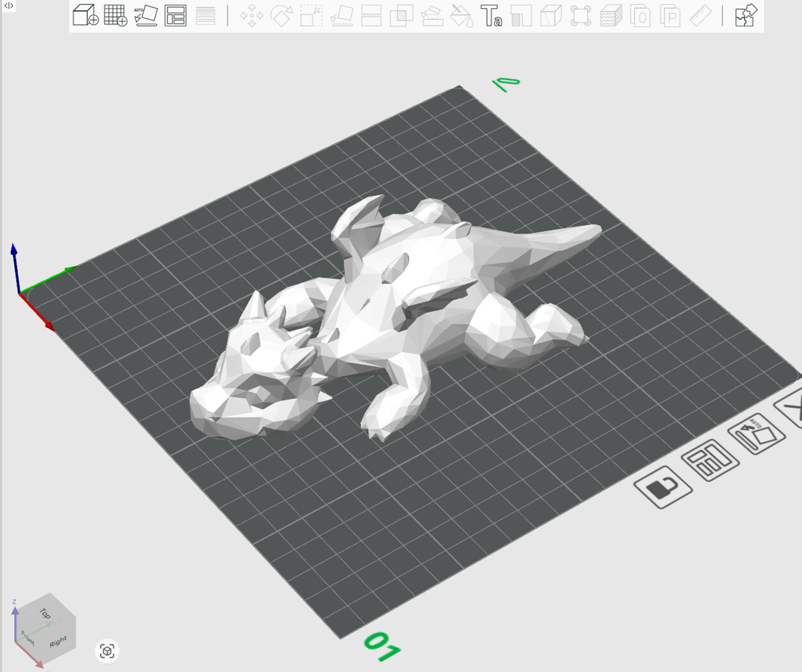Click the sliced layers cube icon
Screen dimensions: 802x672
click(611, 15)
